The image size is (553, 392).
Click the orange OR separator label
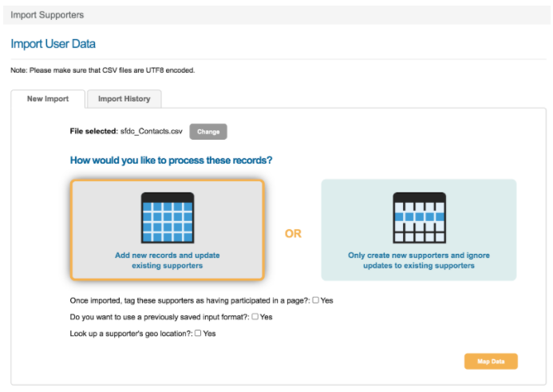point(293,234)
